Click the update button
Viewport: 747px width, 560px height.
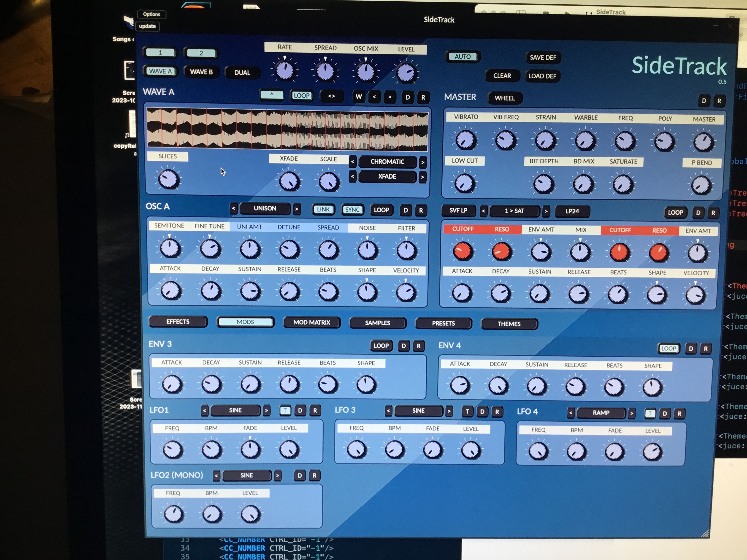coord(148,26)
